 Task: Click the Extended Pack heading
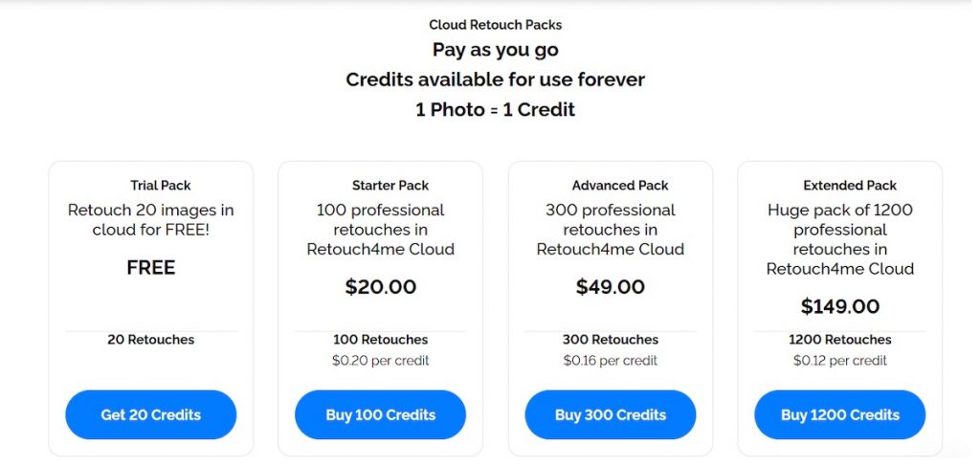[850, 186]
